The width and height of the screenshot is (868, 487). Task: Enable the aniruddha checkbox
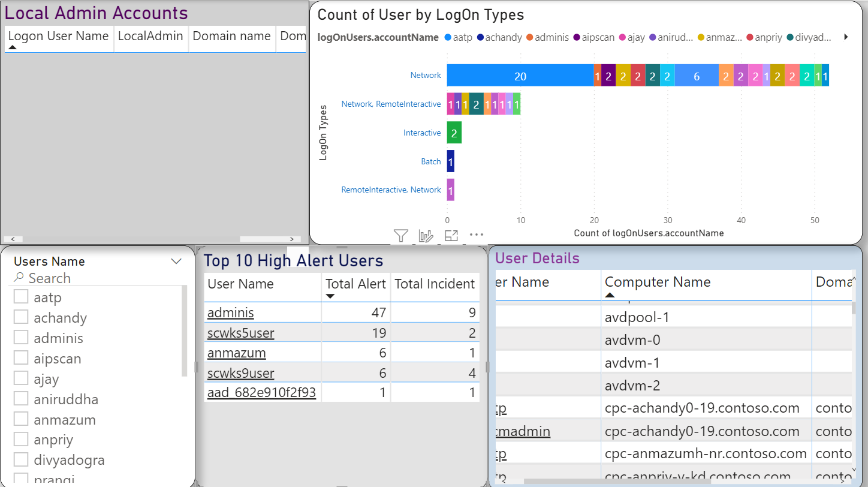(21, 399)
